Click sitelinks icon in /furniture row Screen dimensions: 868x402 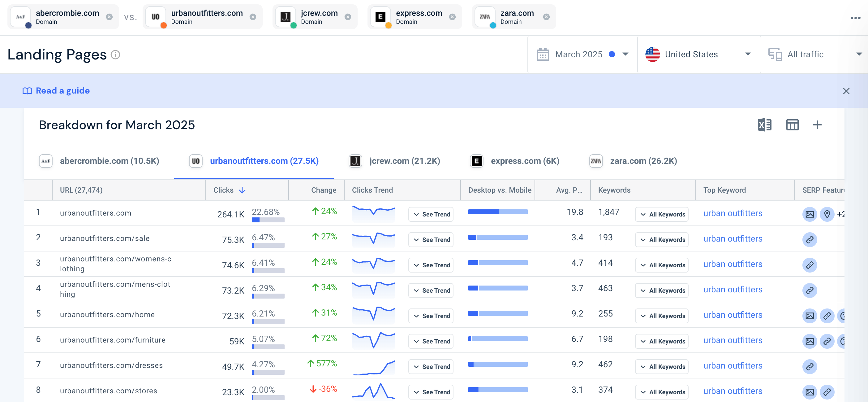(x=827, y=341)
